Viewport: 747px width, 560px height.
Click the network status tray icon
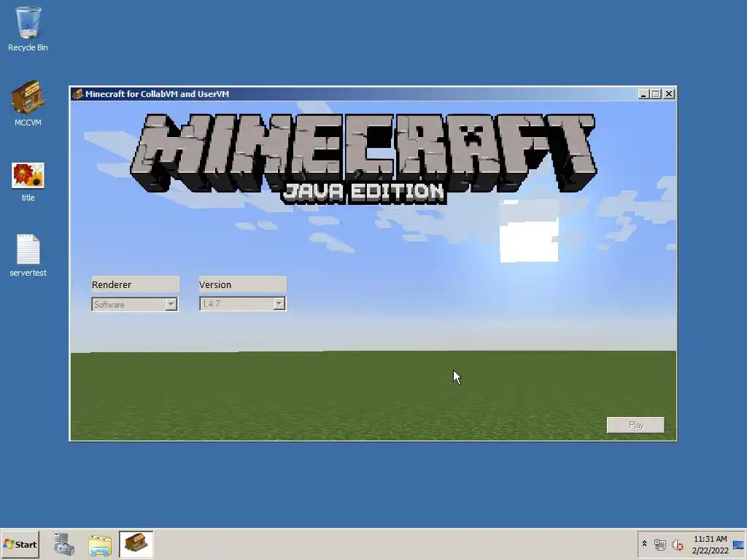pyautogui.click(x=659, y=544)
